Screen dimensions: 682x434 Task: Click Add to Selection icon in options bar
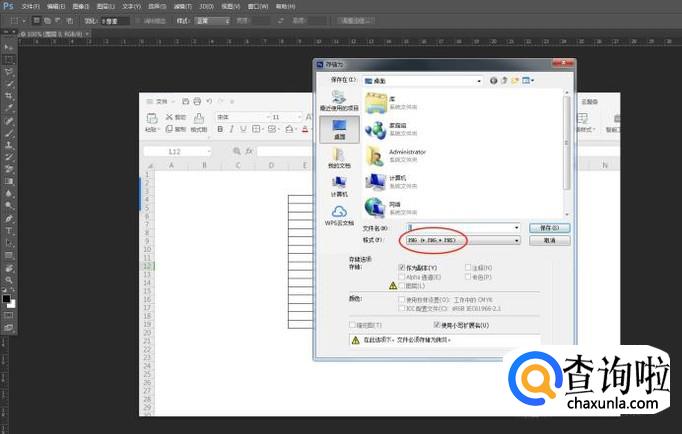[x=47, y=20]
